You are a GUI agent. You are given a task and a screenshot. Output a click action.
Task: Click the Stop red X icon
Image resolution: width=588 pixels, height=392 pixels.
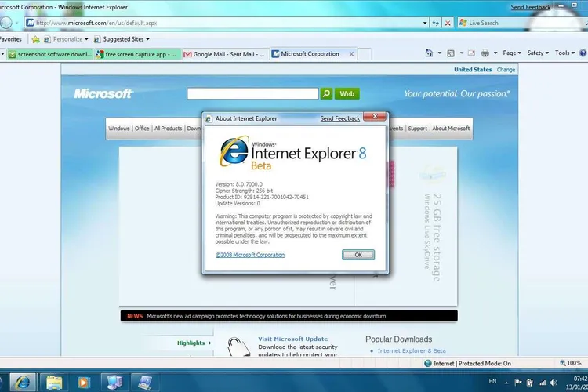pos(448,23)
